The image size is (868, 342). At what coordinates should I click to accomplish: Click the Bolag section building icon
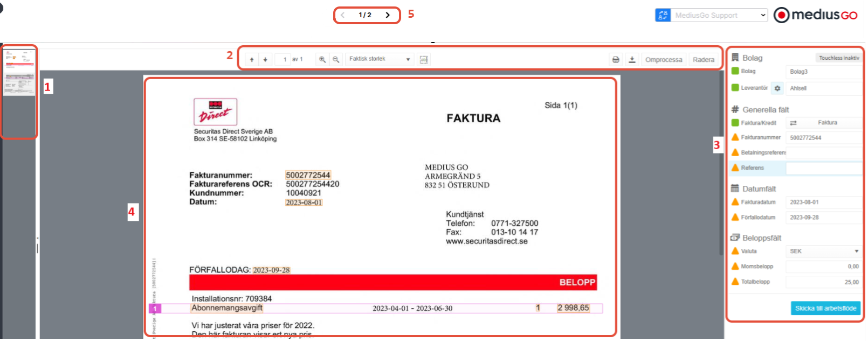pyautogui.click(x=735, y=58)
